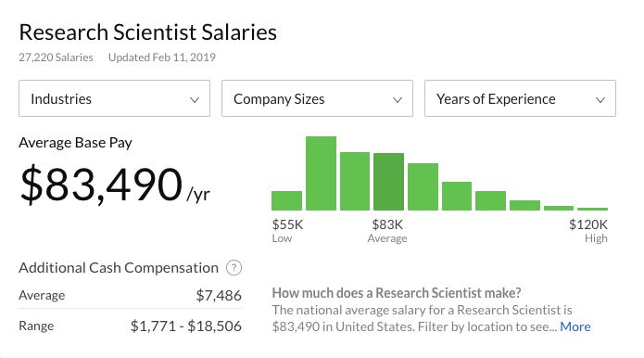Click the first bar above $55K Low
644x358 pixels.
286,200
